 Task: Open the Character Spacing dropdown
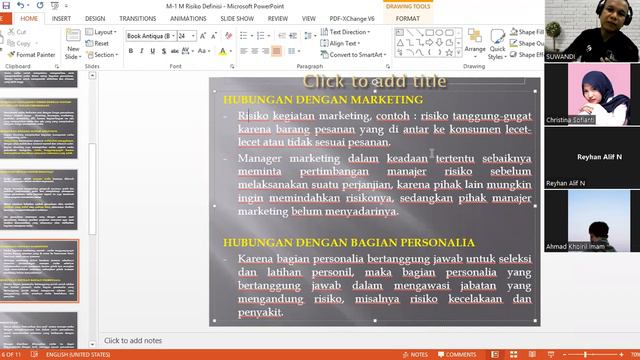click(x=187, y=51)
